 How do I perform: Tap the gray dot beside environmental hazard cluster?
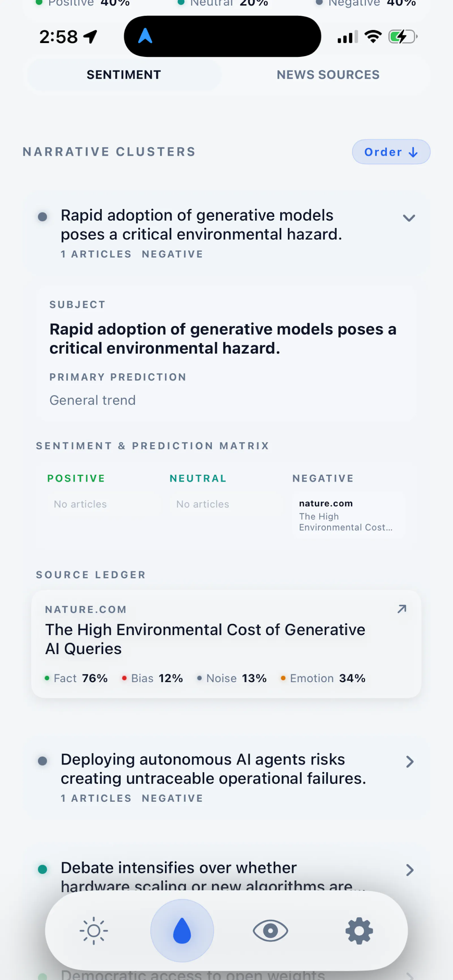click(43, 217)
